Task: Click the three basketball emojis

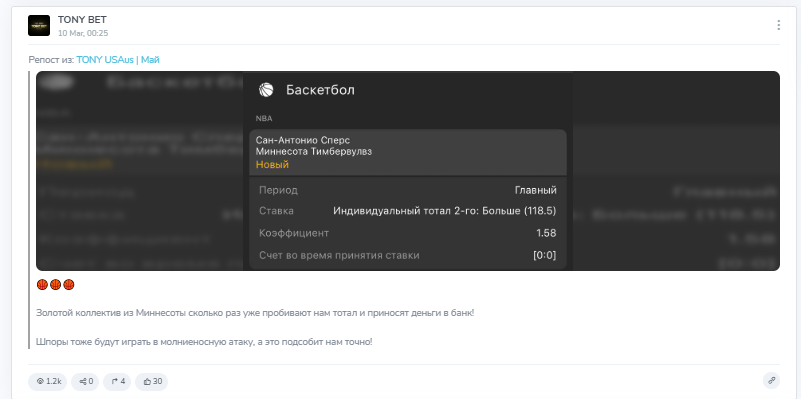Action: coord(56,285)
